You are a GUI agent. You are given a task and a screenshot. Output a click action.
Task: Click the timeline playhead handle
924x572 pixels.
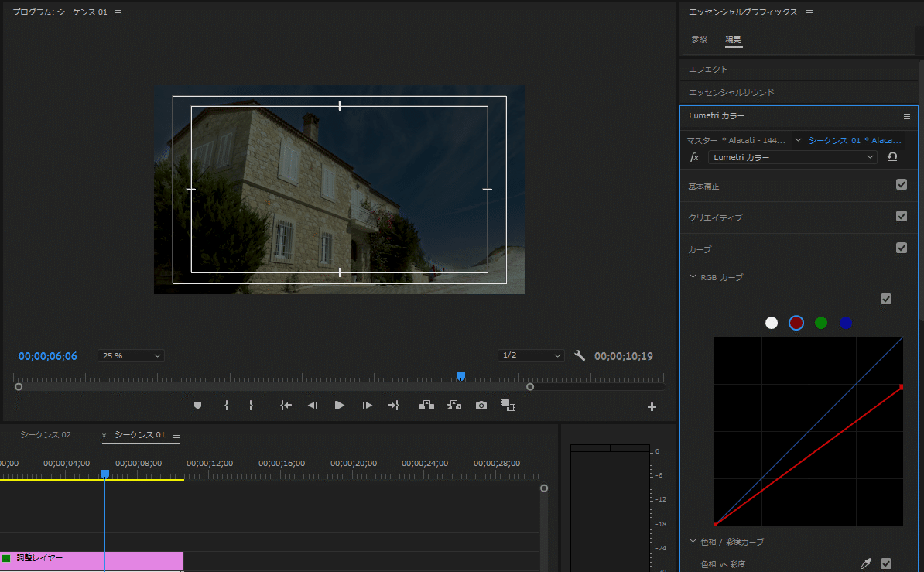pos(105,474)
